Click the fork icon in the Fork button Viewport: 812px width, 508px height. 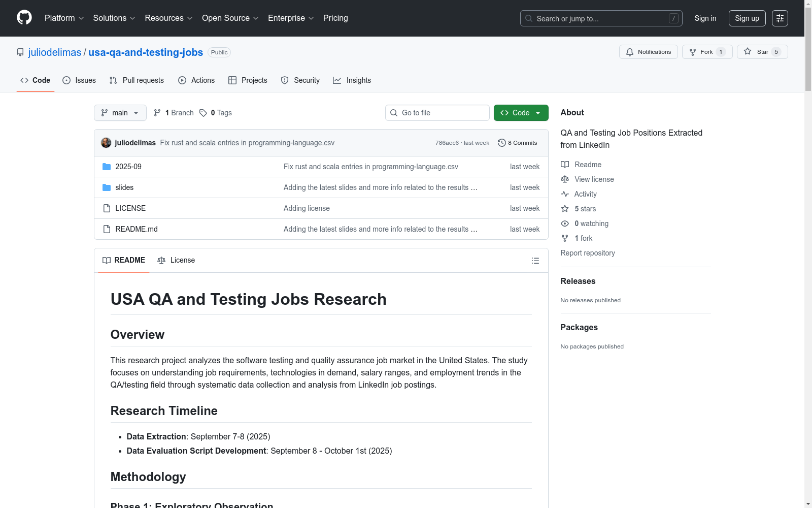(x=693, y=52)
